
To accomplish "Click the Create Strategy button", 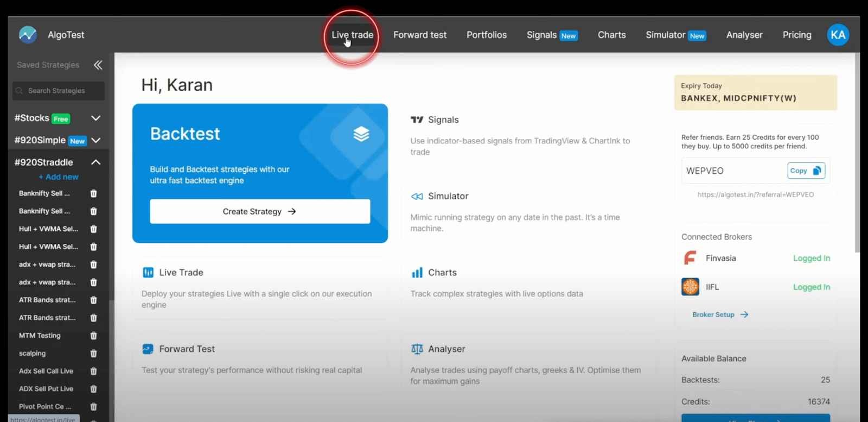I will point(260,211).
